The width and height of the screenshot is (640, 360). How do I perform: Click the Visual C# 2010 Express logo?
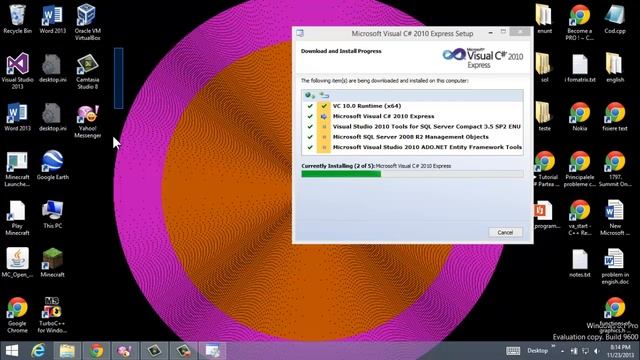tap(482, 58)
